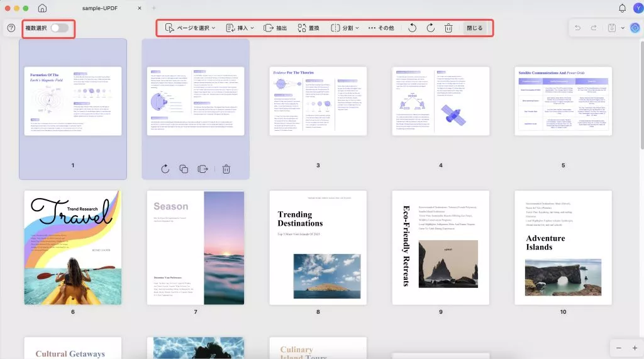Select page 6 Travel cover thumbnail

tap(73, 248)
